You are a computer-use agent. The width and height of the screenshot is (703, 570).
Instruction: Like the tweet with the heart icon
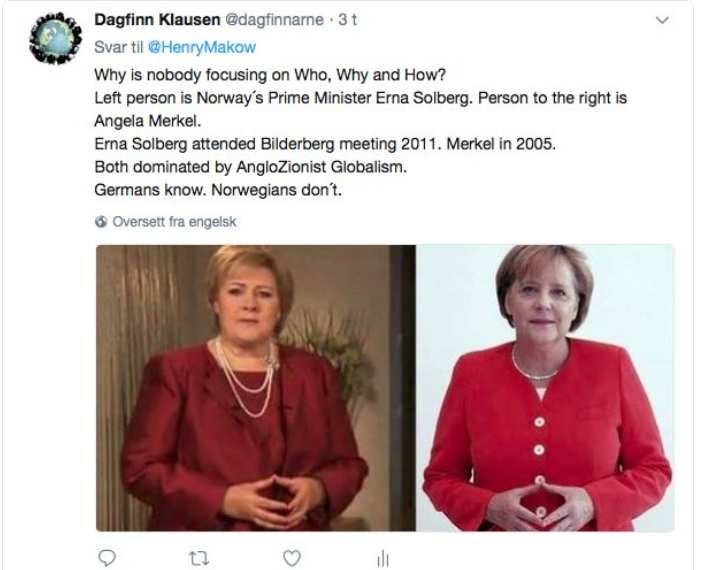click(291, 558)
